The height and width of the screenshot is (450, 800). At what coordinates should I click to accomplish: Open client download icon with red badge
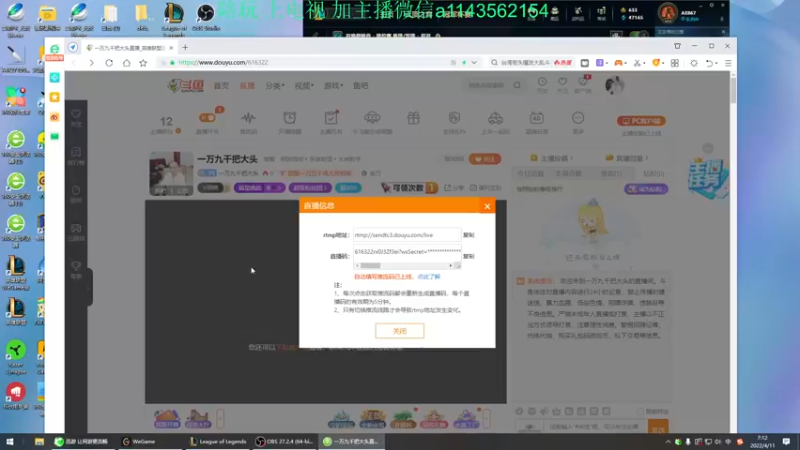pos(583,84)
